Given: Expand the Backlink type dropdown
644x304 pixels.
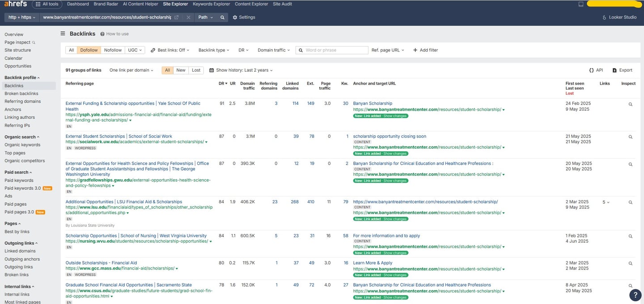Looking at the screenshot, I should point(214,50).
